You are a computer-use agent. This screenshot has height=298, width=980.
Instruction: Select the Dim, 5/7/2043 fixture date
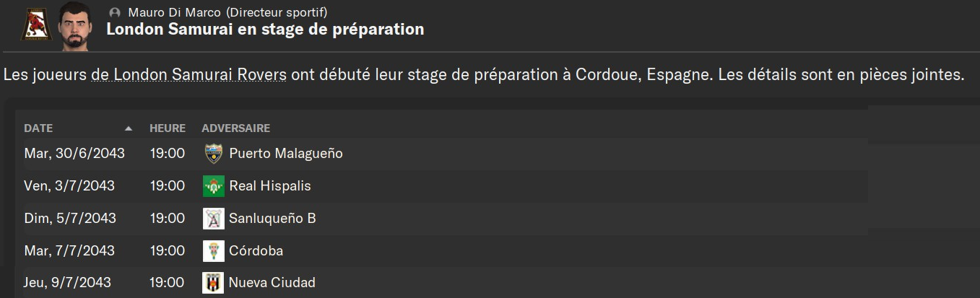click(x=70, y=219)
